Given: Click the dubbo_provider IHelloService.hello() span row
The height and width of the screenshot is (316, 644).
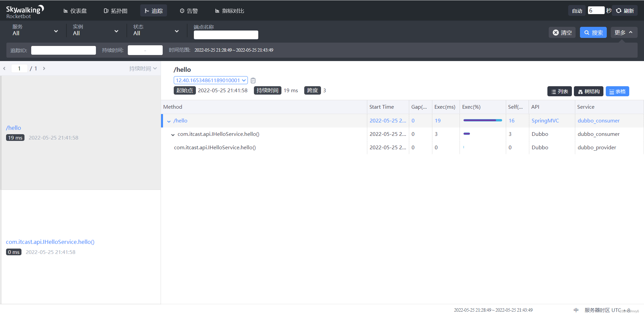Looking at the screenshot, I should tap(402, 147).
